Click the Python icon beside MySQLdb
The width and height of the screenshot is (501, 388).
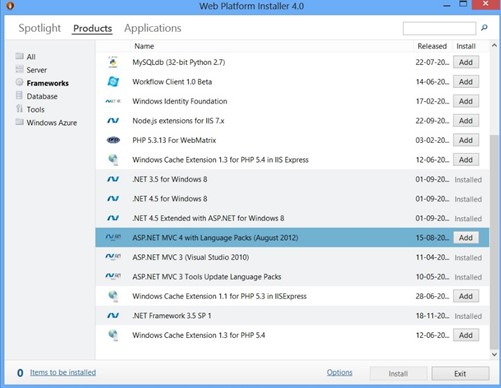tap(113, 62)
